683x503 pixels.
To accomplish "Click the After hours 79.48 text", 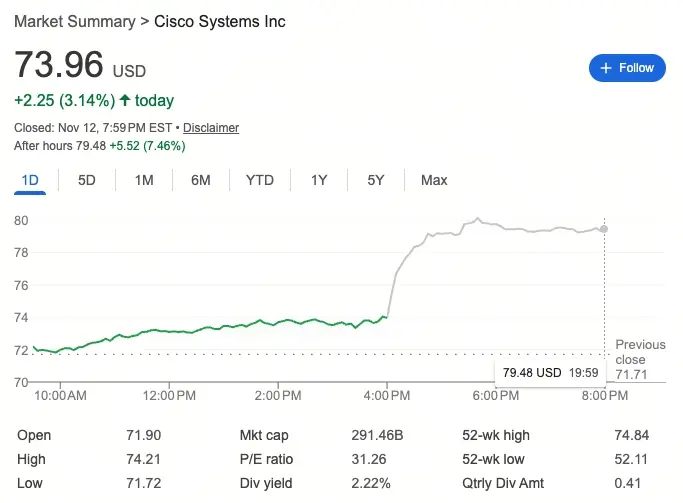I will 60,145.
